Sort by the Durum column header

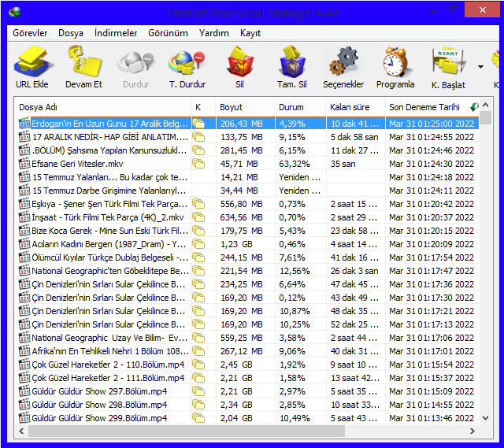300,107
